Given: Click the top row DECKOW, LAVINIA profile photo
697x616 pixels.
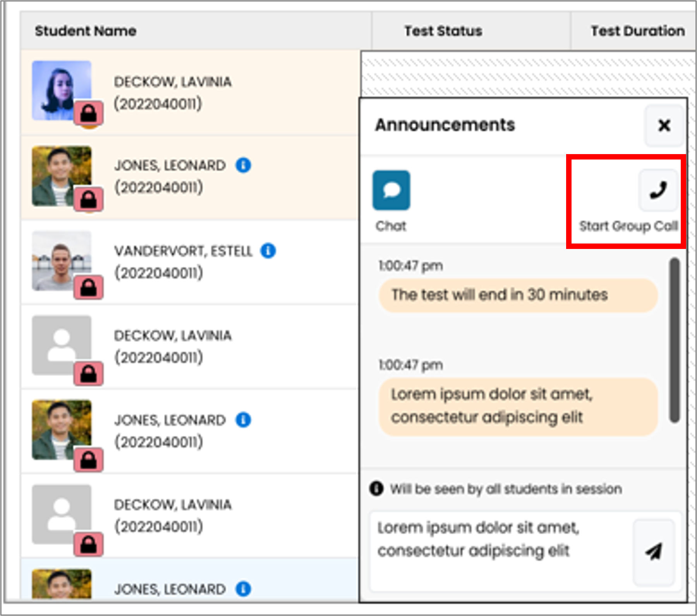Looking at the screenshot, I should 62,90.
